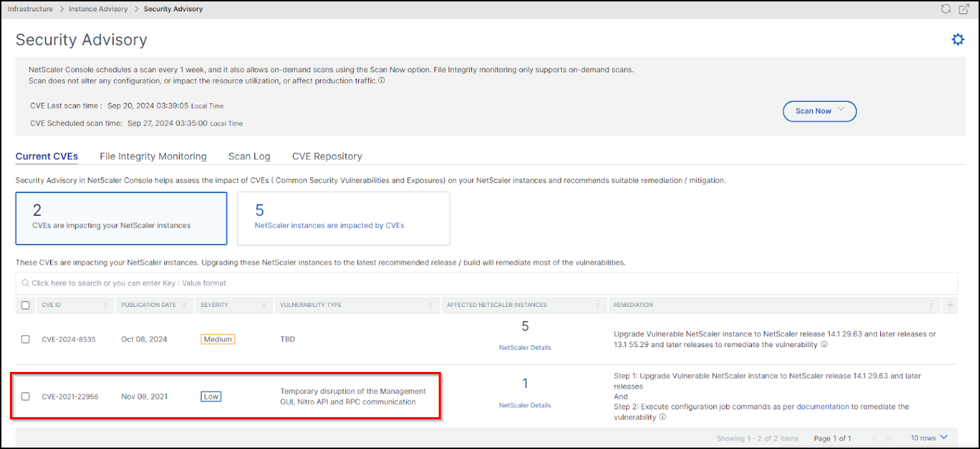Screen dimensions: 980x449
Task: Select the 2 CVEs impacting instances card
Action: tap(121, 218)
